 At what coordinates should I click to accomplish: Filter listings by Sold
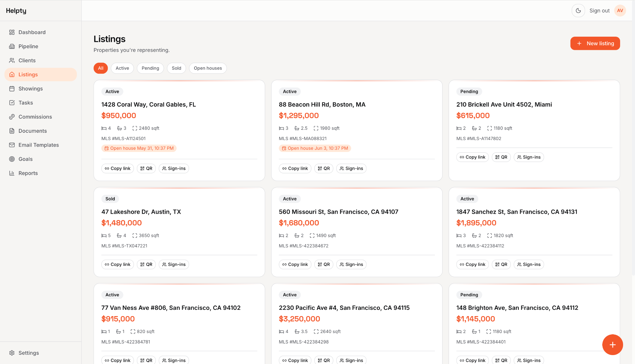click(177, 68)
